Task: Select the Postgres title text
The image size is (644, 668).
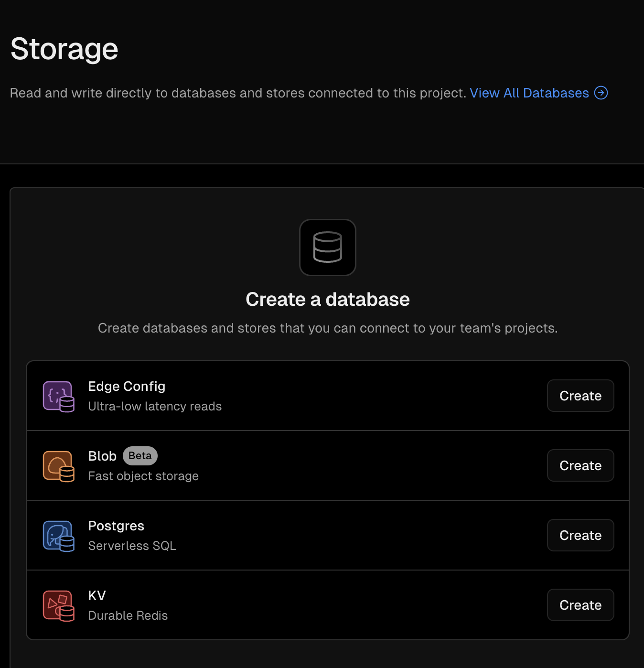Action: [x=116, y=526]
